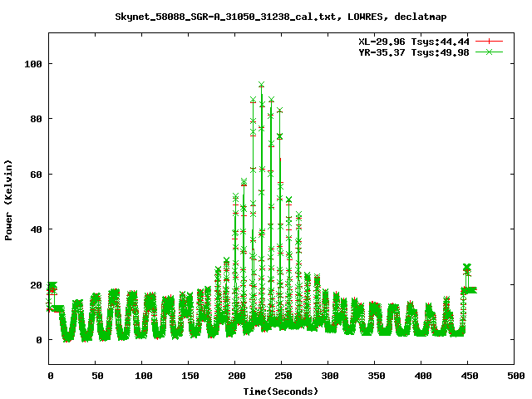Image resolution: width=532 pixels, height=399 pixels.
Task: Click x-axis tick label 400
Action: (423, 376)
